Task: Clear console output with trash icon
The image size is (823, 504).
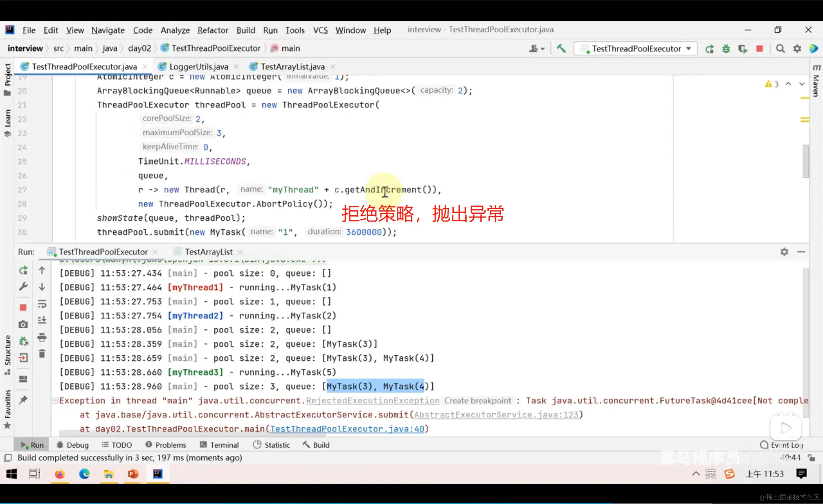Action: [x=42, y=353]
